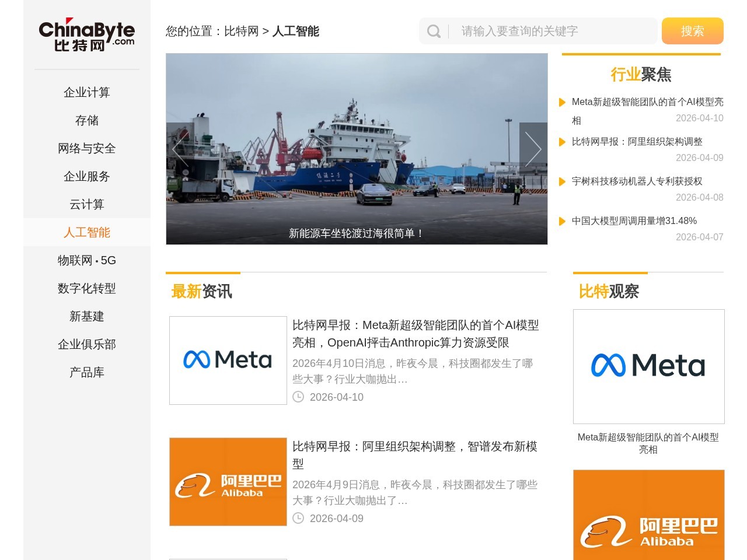Open article 比特网早报：阿里组织架构调整 in 行业聚焦
Viewport: 747px width, 560px height.
637,142
